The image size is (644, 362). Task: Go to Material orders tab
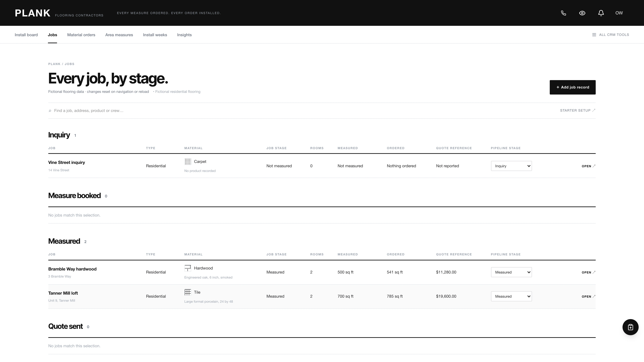81,35
